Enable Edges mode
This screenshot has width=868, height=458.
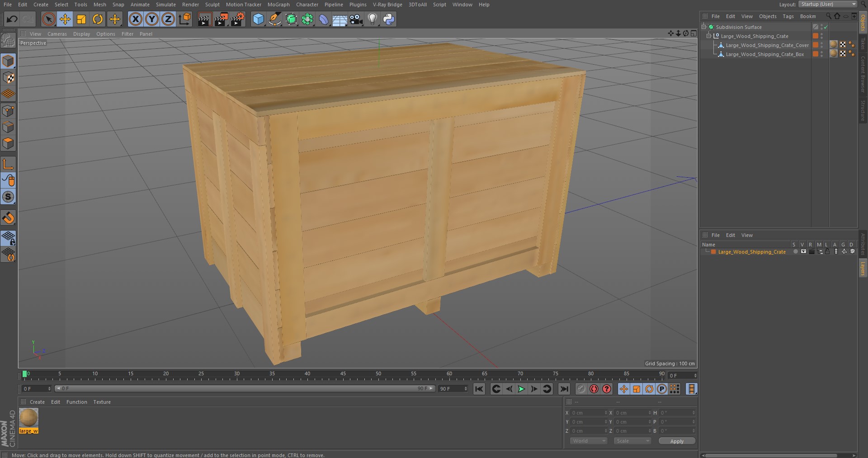8,127
